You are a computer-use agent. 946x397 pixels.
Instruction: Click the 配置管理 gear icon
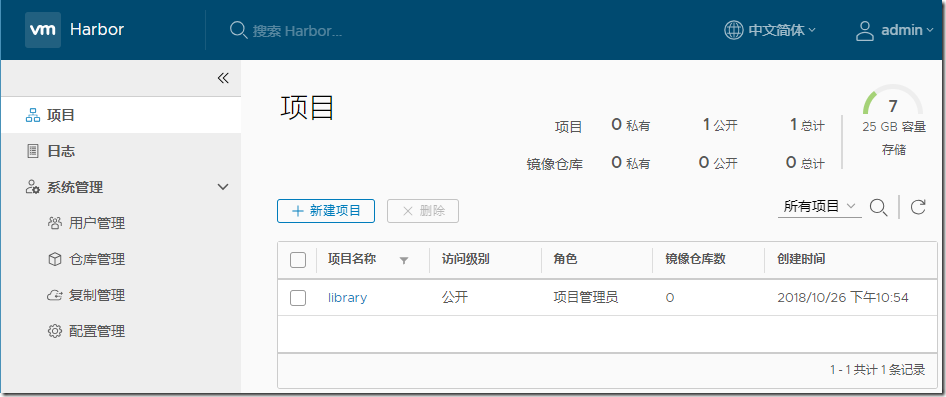pos(54,331)
